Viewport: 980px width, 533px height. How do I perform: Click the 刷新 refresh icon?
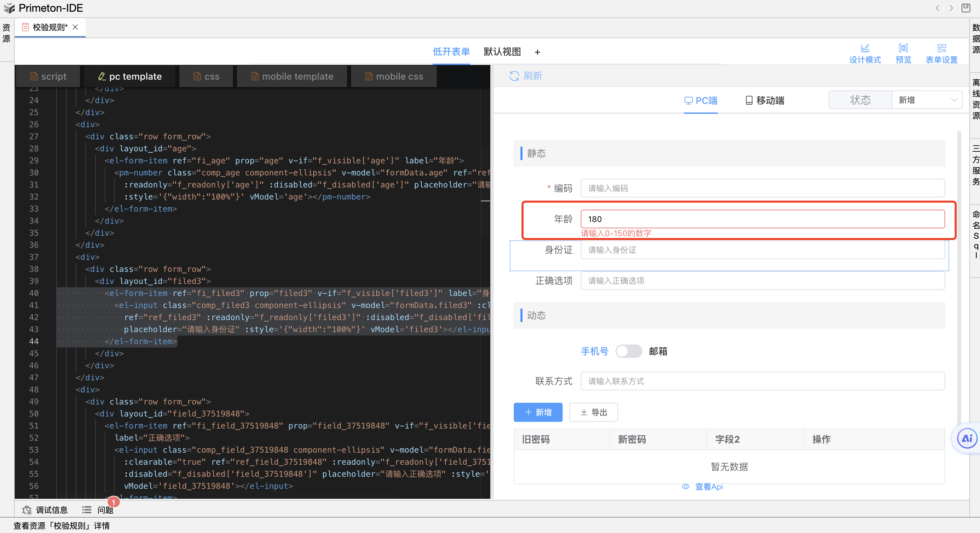point(514,76)
